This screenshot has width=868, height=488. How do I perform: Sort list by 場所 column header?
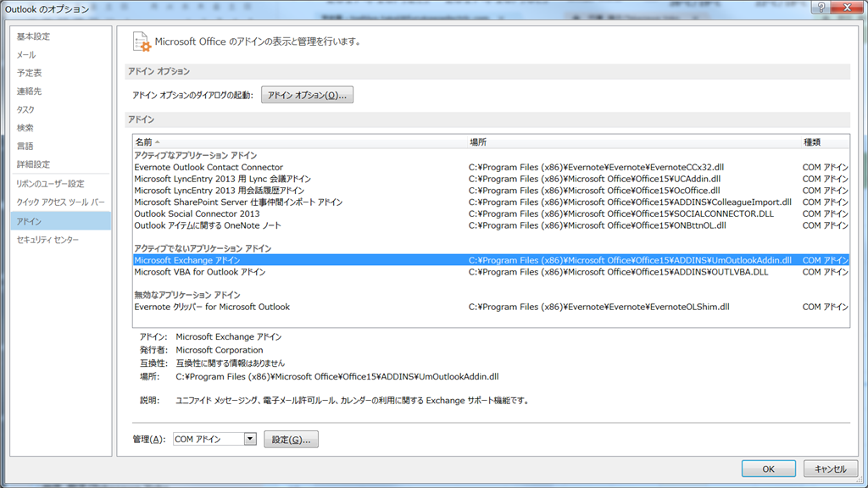click(x=634, y=142)
